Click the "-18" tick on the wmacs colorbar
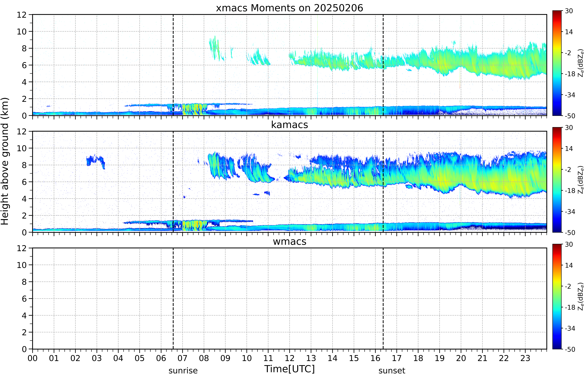 [570, 307]
